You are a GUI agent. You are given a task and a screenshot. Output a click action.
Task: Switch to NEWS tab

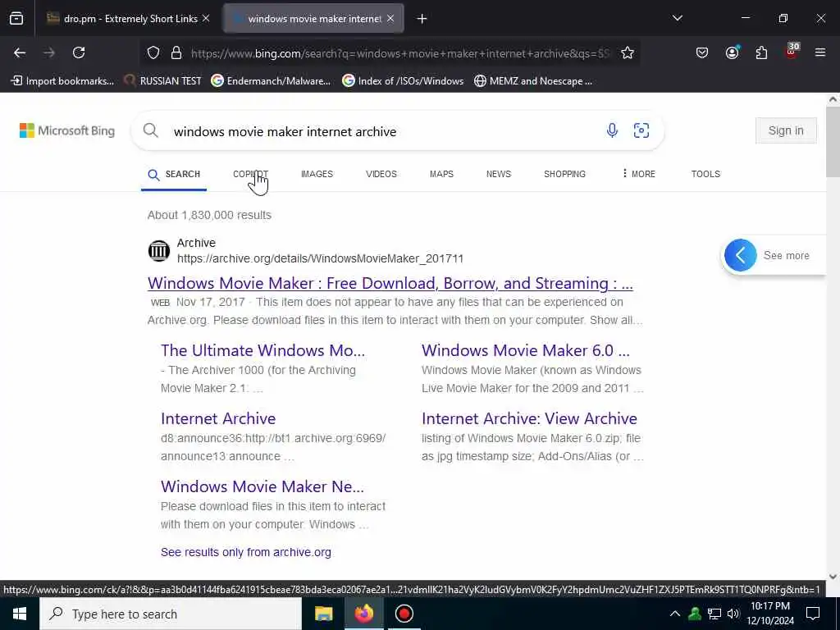(498, 174)
